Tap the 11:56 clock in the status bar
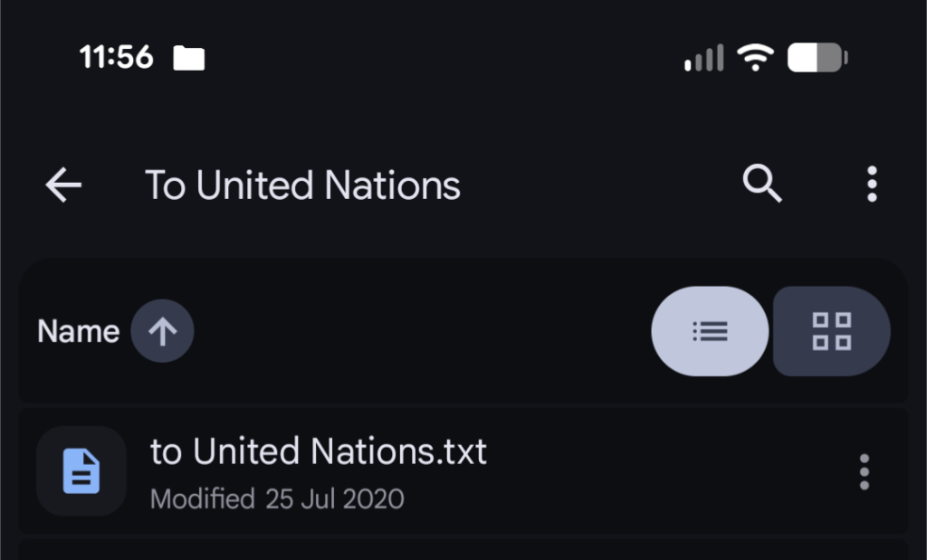This screenshot has height=560, width=927. pyautogui.click(x=116, y=58)
